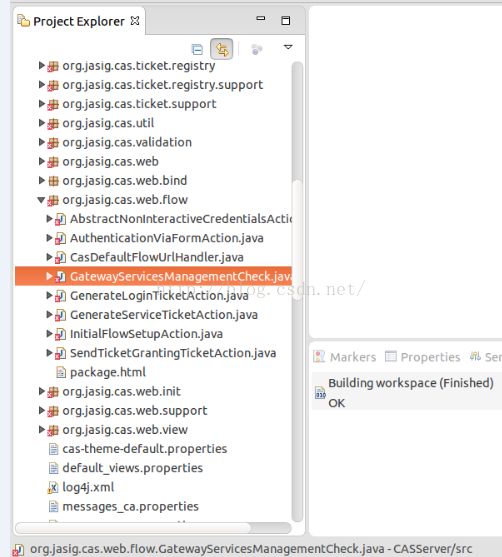Screen dimensions: 502x557
Task: Expand org.jasig.cas.web.init package
Action: point(42,391)
